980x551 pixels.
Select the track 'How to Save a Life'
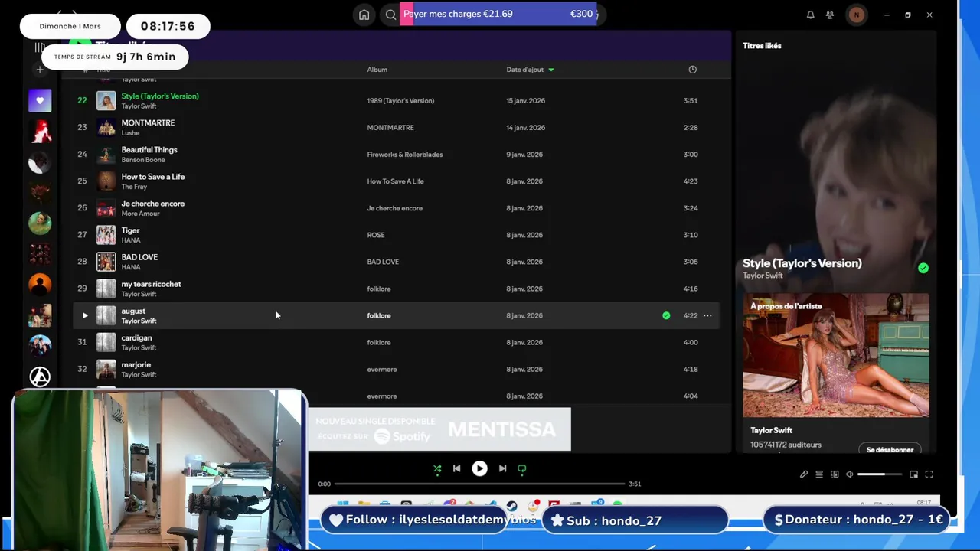coord(153,177)
